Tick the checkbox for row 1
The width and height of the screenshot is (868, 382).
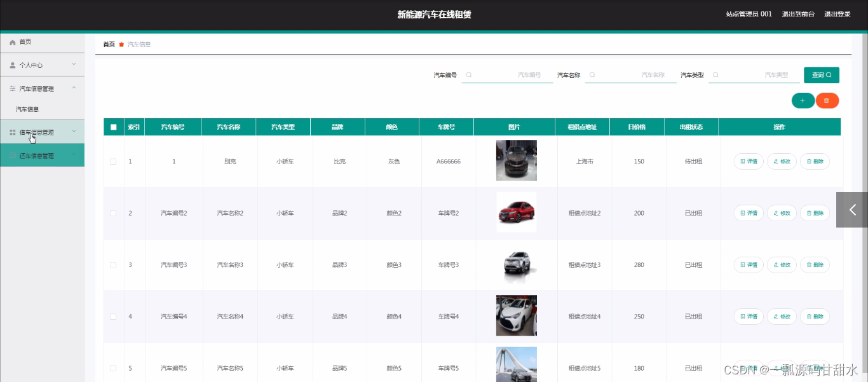[113, 161]
